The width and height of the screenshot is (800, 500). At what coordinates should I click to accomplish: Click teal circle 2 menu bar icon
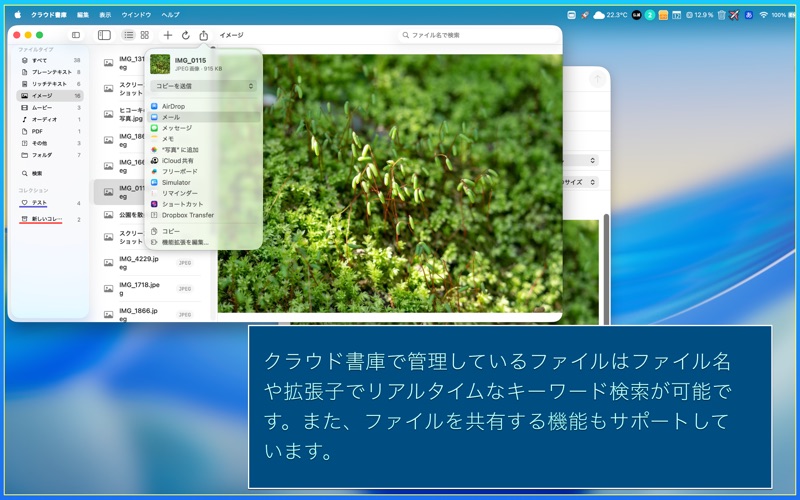(649, 15)
